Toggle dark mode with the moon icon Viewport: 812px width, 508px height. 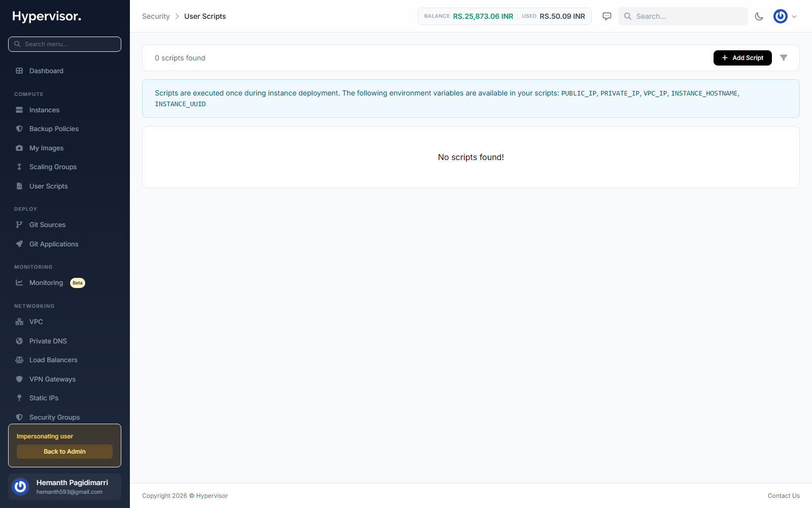(x=759, y=16)
